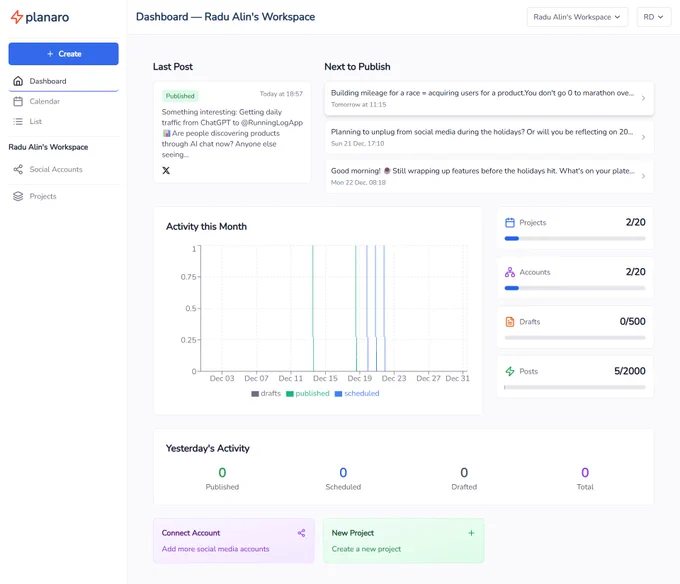
Task: Click the 'Next to Publish' heading
Action: click(357, 67)
